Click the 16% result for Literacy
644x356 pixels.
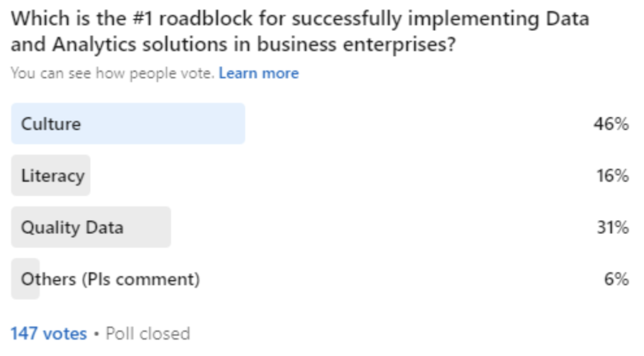[x=613, y=175]
